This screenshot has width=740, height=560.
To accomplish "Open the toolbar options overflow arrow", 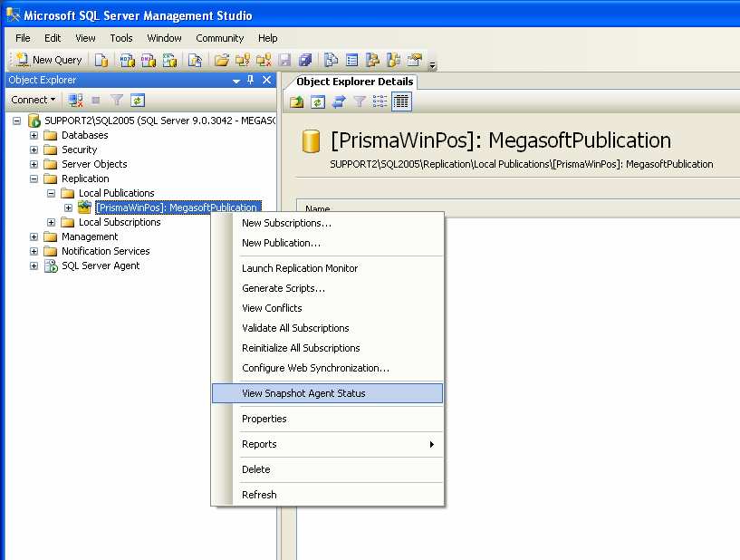I will click(x=432, y=65).
